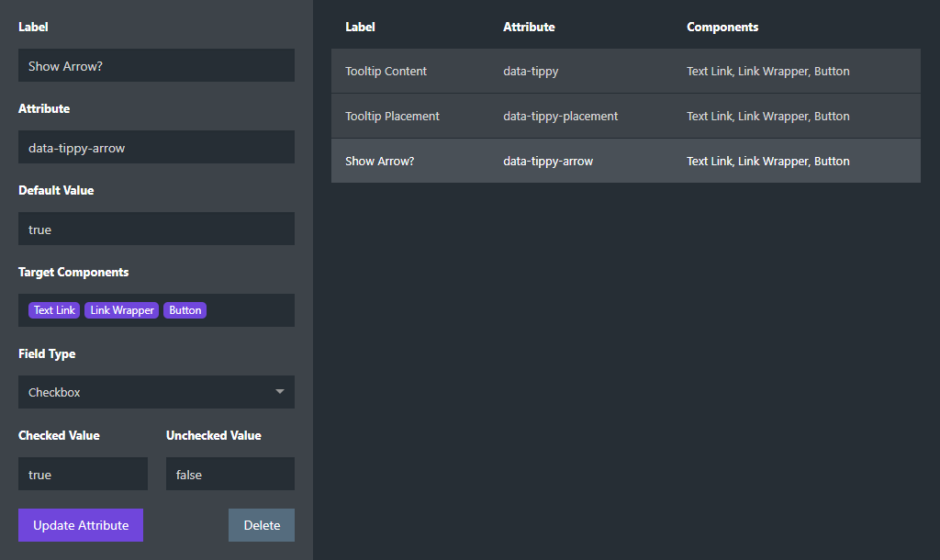Click the data-tippy attribute cell
Viewport: 940px width, 560px height.
[531, 71]
